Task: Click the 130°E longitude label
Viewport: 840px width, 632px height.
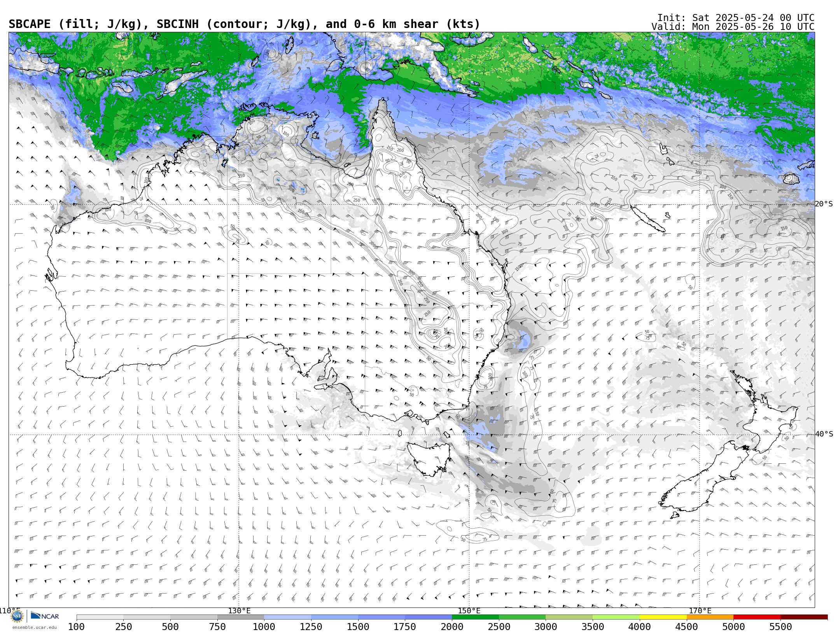Action: (239, 611)
